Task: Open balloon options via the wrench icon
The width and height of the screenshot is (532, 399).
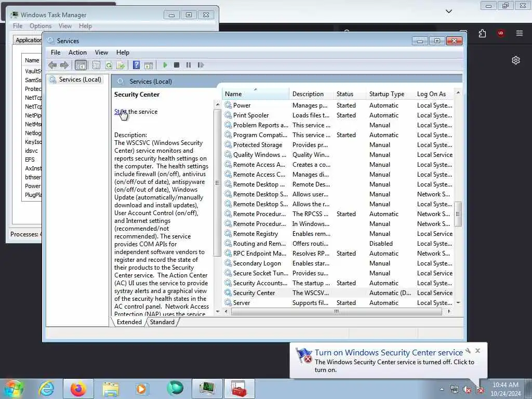Action: click(468, 351)
